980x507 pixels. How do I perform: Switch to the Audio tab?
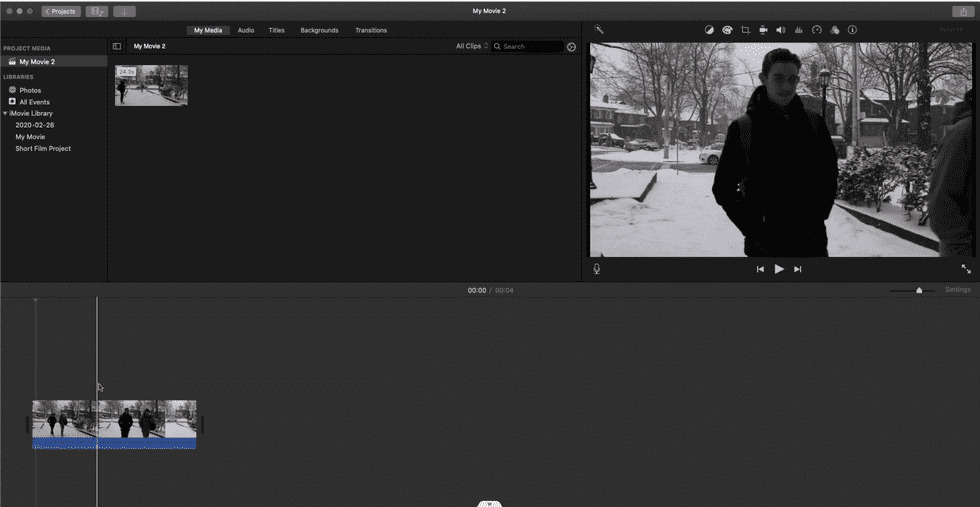(246, 30)
